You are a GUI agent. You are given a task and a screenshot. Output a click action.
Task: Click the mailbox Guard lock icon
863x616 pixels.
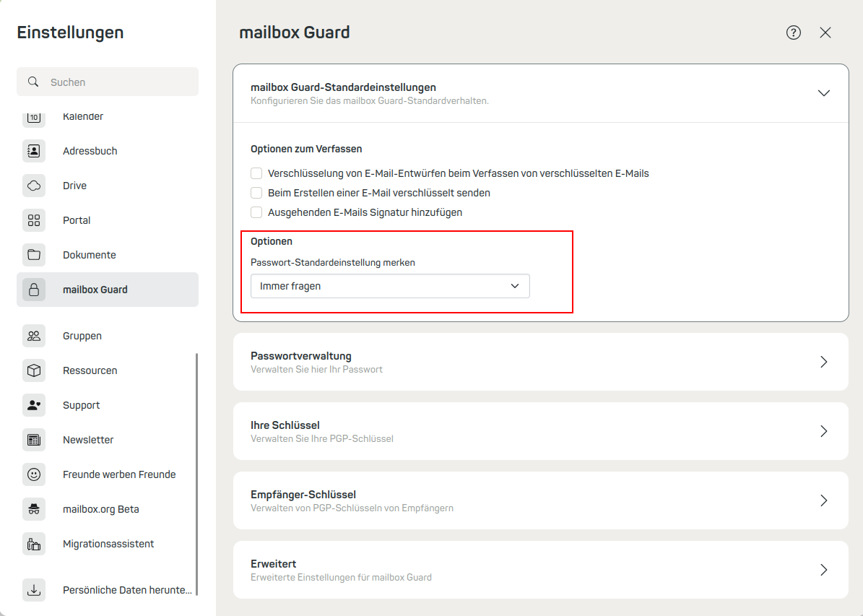pyautogui.click(x=34, y=290)
